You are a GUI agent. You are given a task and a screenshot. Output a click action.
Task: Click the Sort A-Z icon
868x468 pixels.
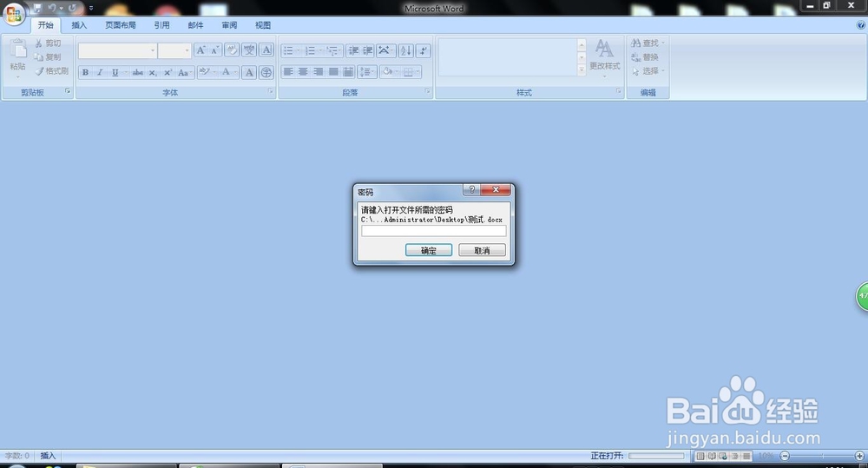pos(405,51)
